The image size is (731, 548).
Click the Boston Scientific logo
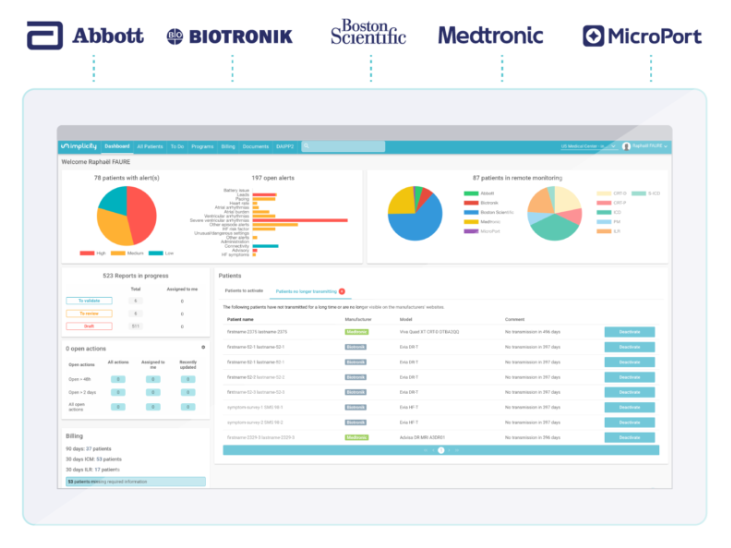coord(368,33)
